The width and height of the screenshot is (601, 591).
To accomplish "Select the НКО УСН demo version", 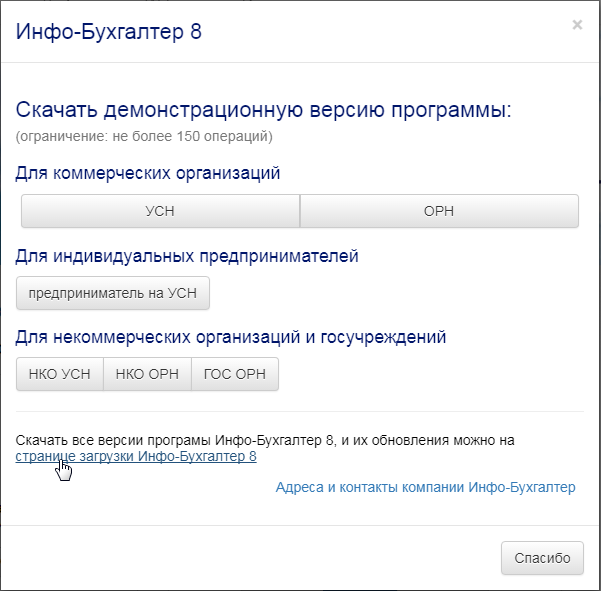I will [60, 374].
